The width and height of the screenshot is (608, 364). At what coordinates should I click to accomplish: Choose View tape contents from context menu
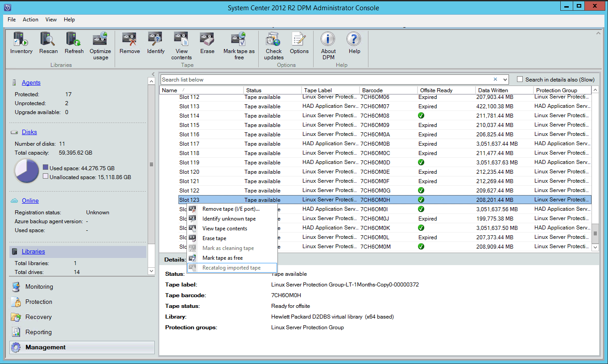click(232, 229)
